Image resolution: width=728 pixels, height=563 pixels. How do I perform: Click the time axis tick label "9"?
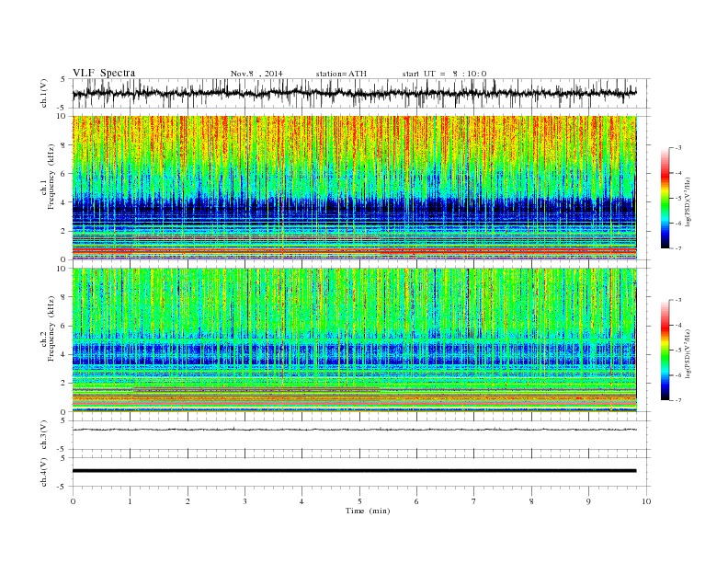click(588, 501)
